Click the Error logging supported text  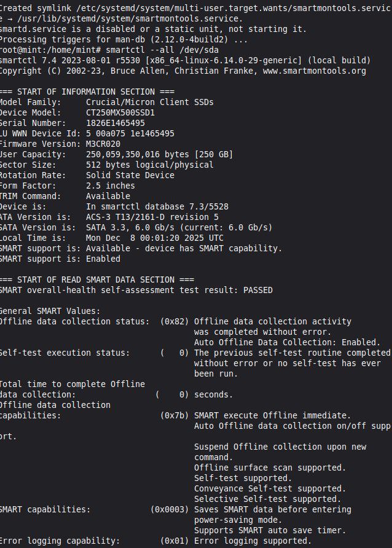click(x=253, y=541)
